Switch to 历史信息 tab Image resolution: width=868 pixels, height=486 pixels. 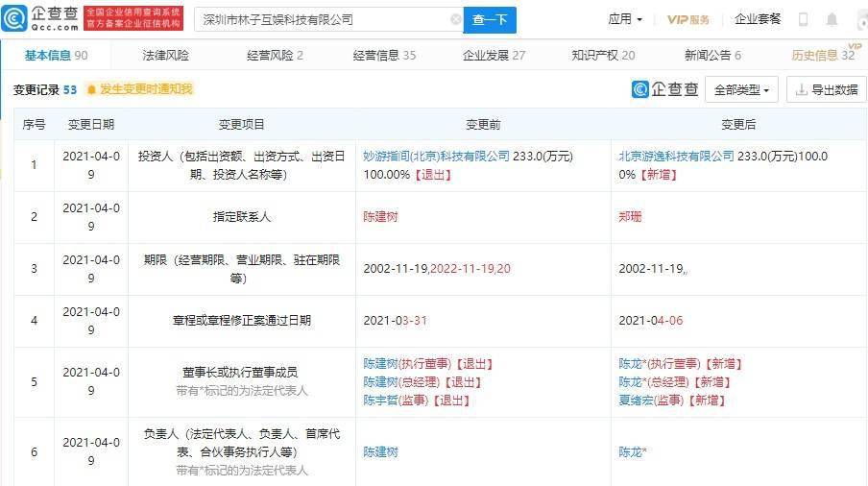click(823, 56)
